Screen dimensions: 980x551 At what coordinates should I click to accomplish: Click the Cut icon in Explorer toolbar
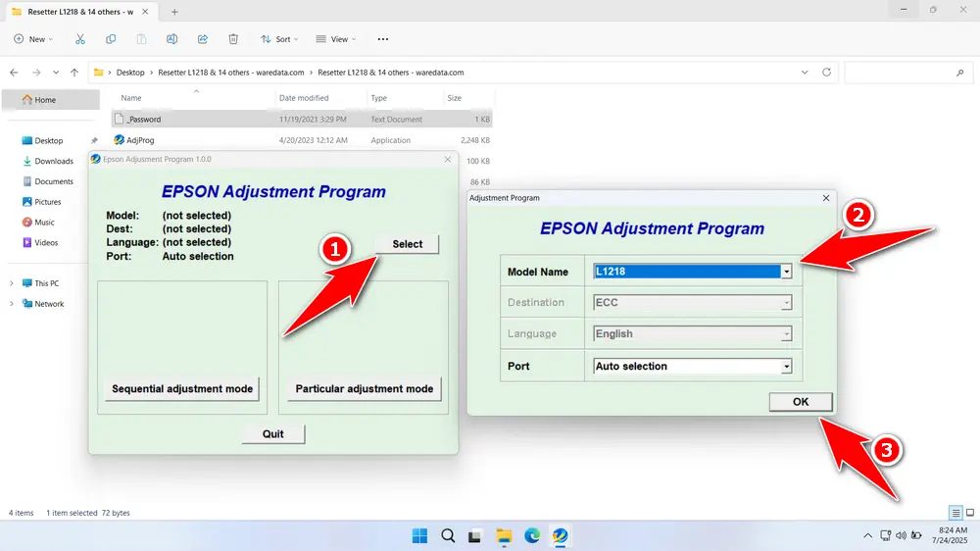(x=80, y=39)
